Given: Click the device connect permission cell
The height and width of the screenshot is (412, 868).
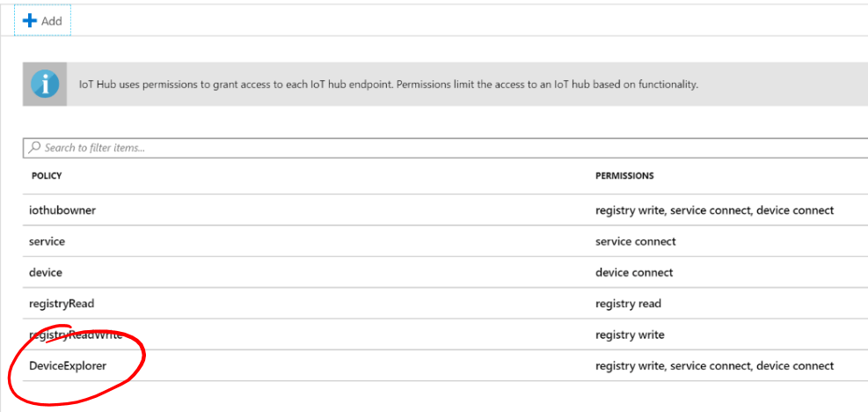Looking at the screenshot, I should click(634, 273).
